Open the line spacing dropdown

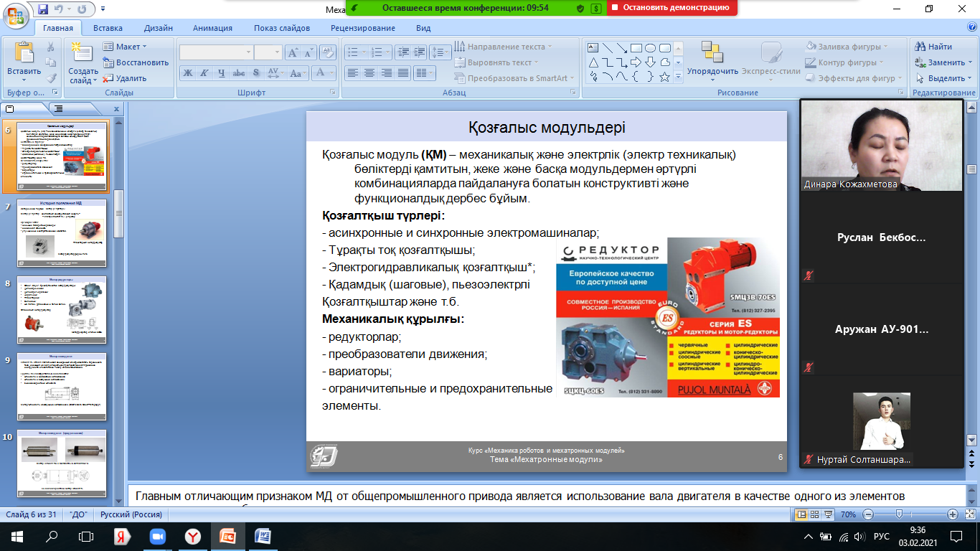(x=441, y=52)
